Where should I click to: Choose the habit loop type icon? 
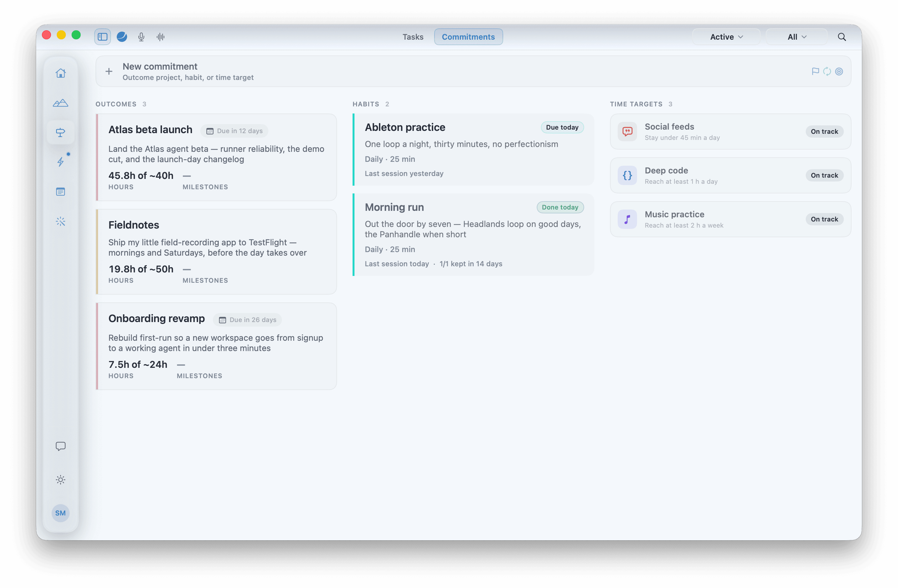coord(827,71)
